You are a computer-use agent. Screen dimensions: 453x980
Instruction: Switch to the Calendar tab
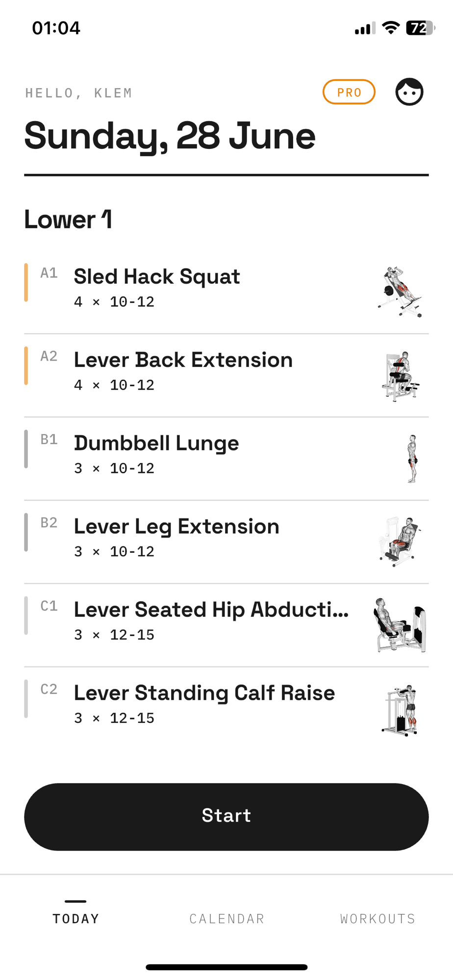pos(227,918)
